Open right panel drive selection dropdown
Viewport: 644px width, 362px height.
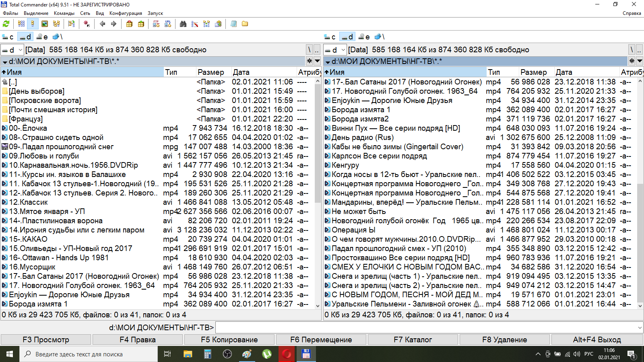335,50
